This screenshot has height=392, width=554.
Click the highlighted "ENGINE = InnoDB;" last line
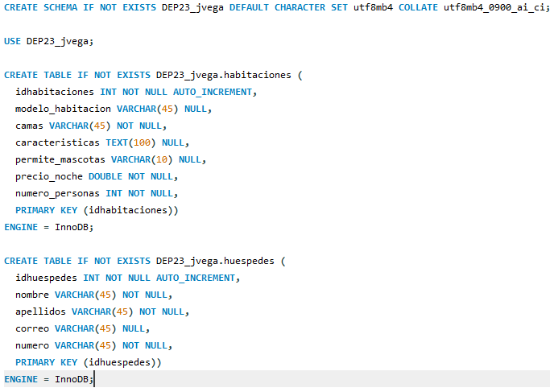[49, 379]
